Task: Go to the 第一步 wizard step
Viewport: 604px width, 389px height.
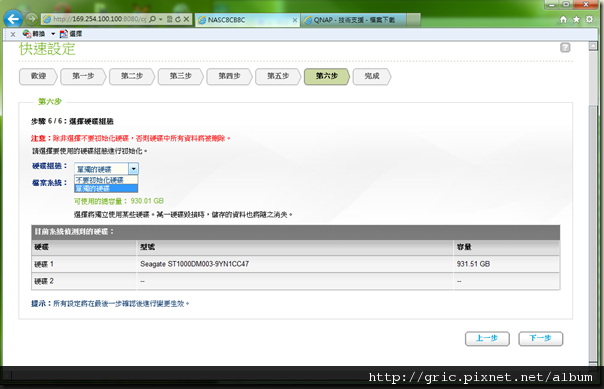Action: [x=83, y=76]
